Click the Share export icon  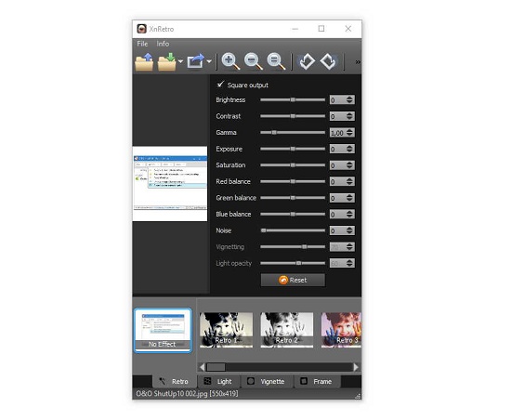tap(195, 61)
